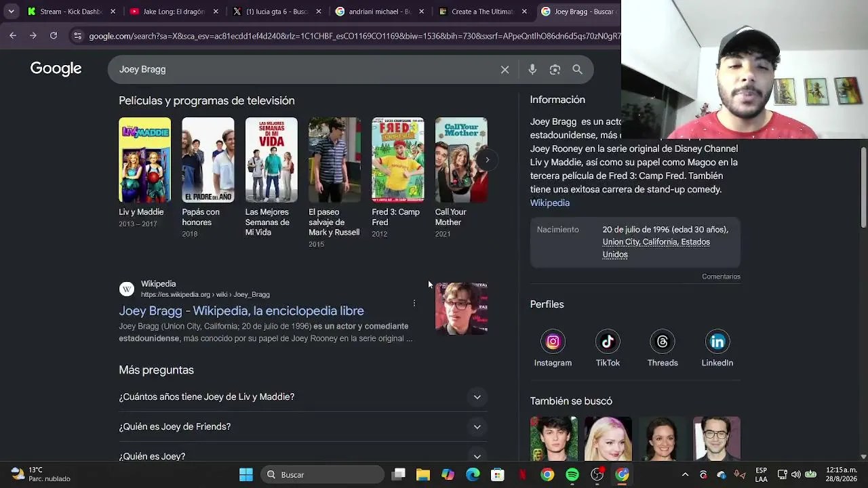Expand "¿Cuántos años tiene Joey de Liv y Maddie?"
This screenshot has height=488, width=868.
coord(302,397)
